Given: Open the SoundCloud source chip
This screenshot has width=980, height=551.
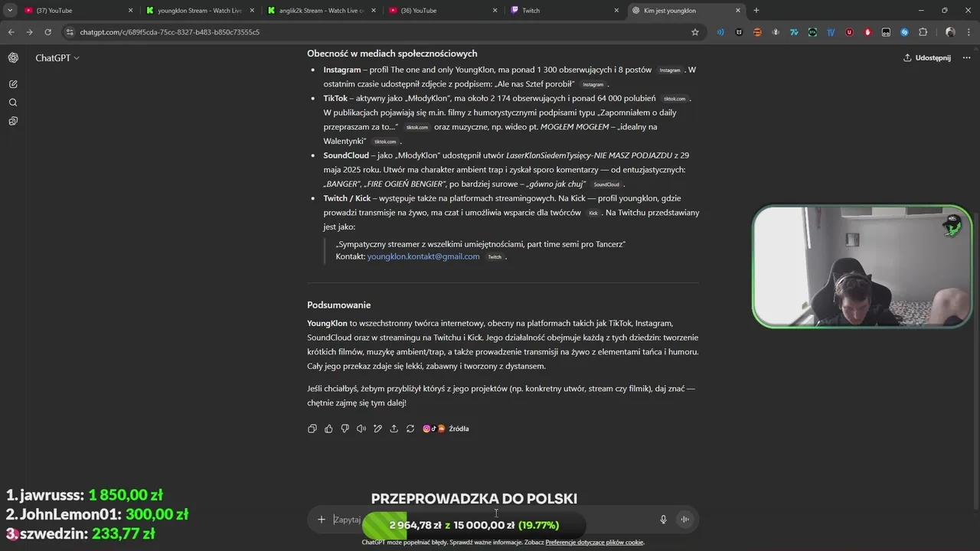Looking at the screenshot, I should coord(606,184).
